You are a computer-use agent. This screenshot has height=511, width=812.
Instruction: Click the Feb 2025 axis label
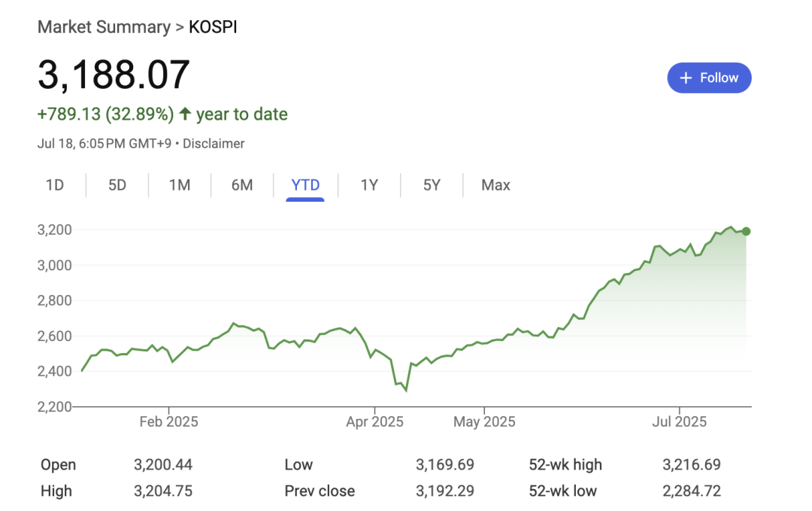(168, 421)
